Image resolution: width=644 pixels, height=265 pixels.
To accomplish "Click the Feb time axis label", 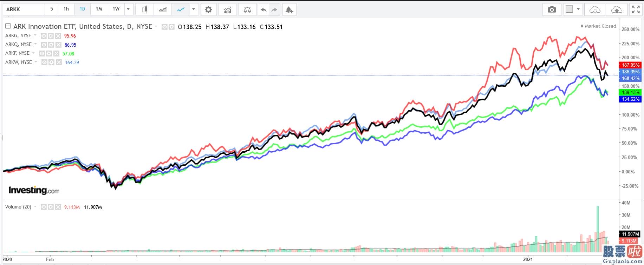I will point(50,259).
